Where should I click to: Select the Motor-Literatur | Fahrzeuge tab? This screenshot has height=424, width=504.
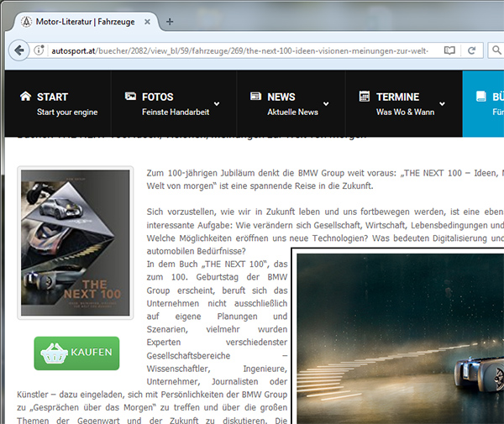coord(85,22)
